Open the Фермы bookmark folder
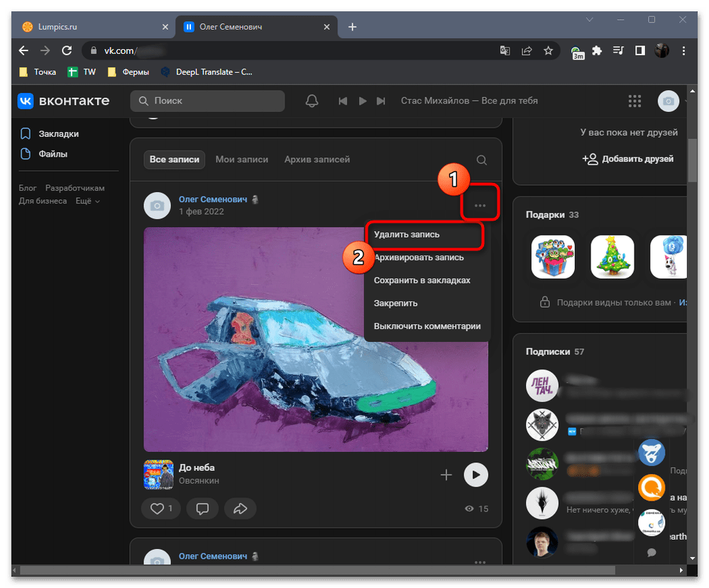Screen dimensions: 709x588 [x=128, y=72]
